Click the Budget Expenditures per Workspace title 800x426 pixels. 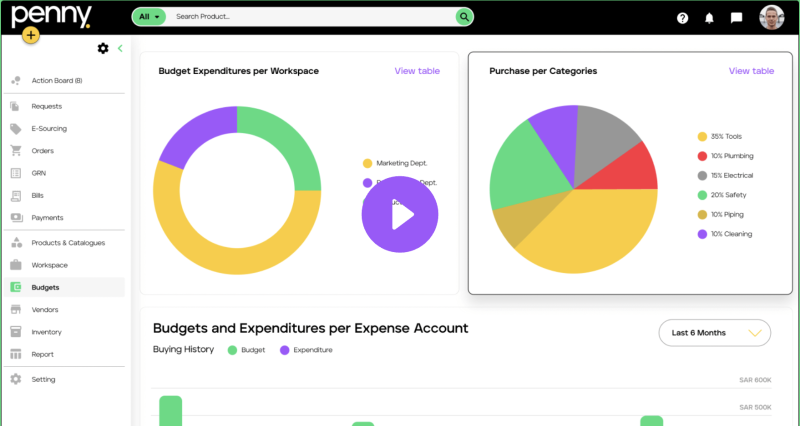(x=239, y=71)
